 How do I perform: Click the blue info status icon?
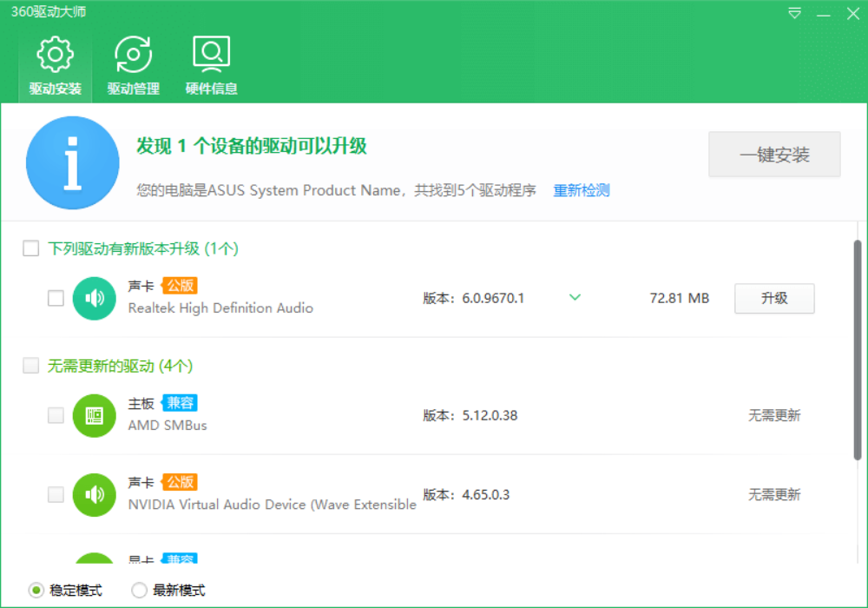[x=73, y=162]
